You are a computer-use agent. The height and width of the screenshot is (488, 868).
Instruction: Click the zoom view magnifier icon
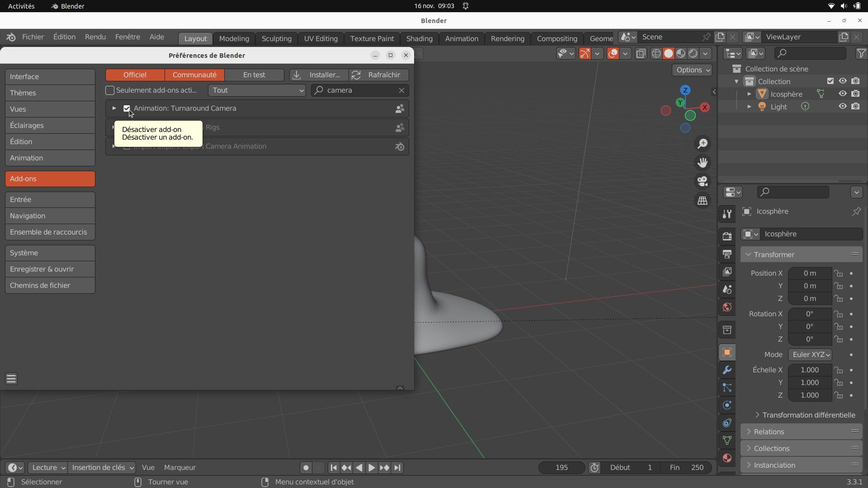coord(703,144)
